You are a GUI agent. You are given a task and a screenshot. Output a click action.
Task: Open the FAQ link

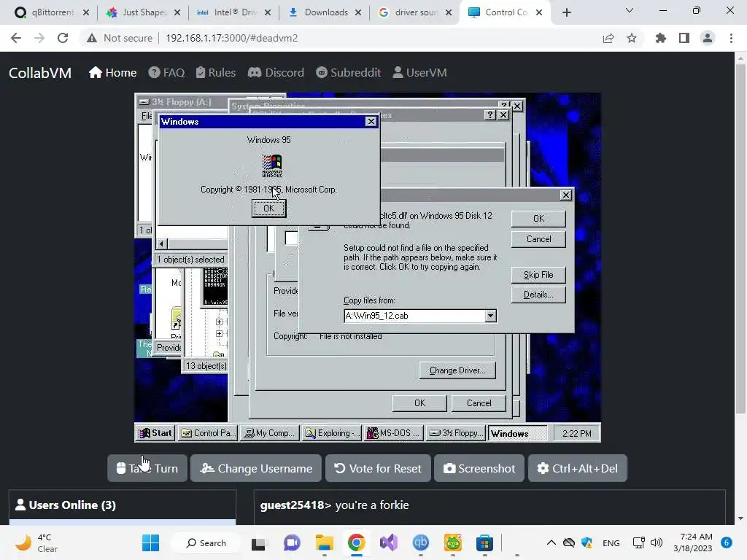tap(166, 73)
